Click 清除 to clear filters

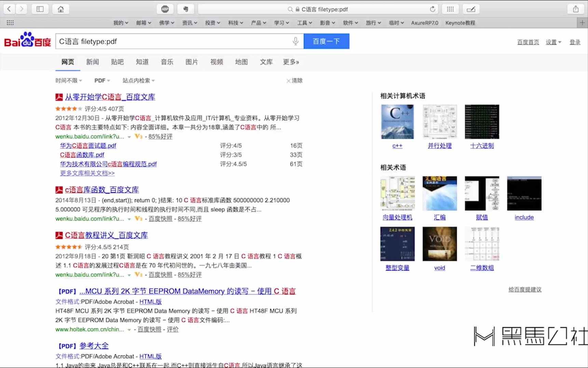point(295,81)
